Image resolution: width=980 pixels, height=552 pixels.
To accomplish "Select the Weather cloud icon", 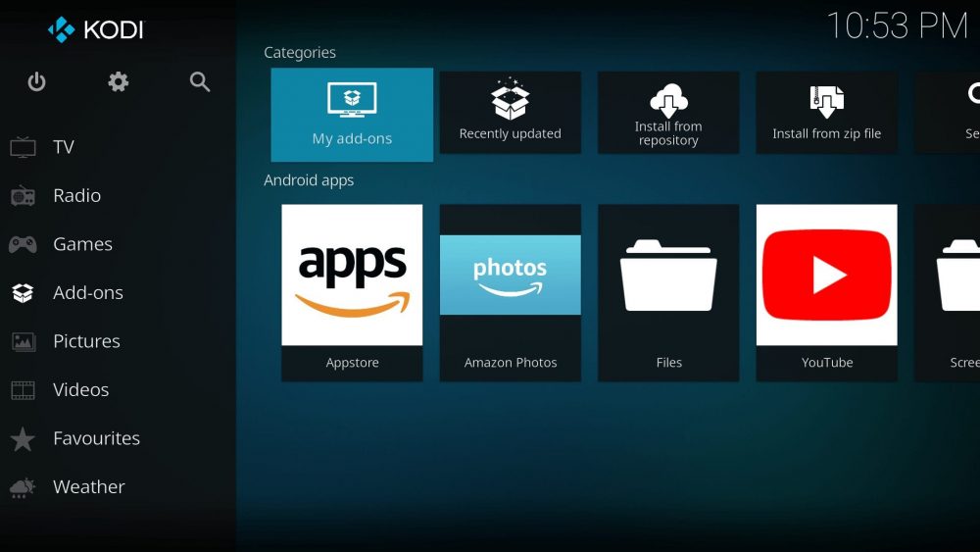I will (23, 487).
